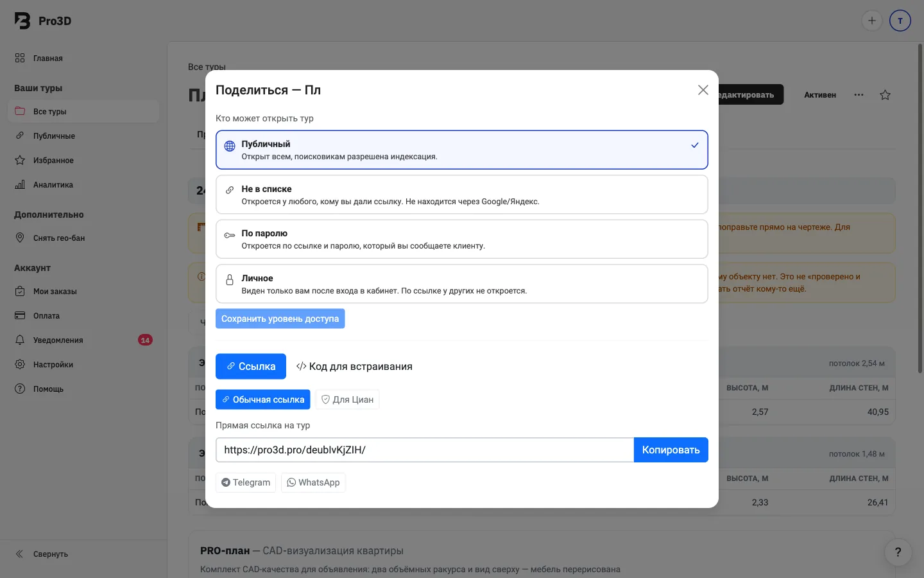Click Сохранить уровень доступа button
This screenshot has width=924, height=578.
click(280, 319)
